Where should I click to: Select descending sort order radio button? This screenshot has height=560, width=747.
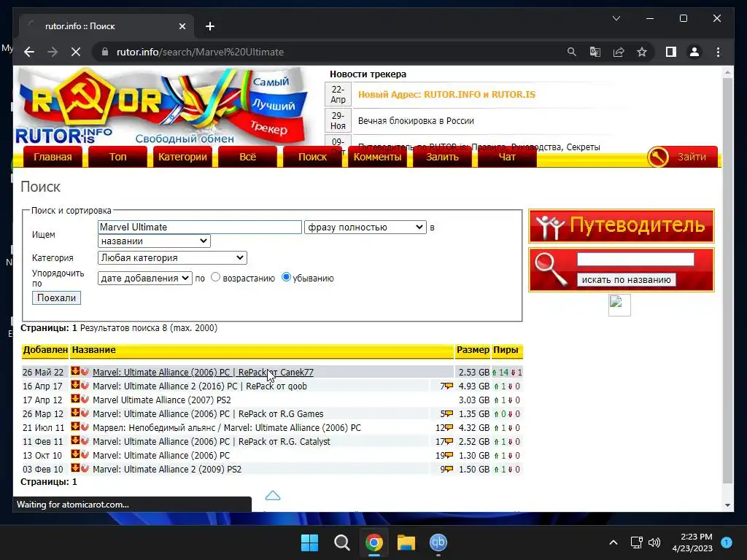coord(286,277)
